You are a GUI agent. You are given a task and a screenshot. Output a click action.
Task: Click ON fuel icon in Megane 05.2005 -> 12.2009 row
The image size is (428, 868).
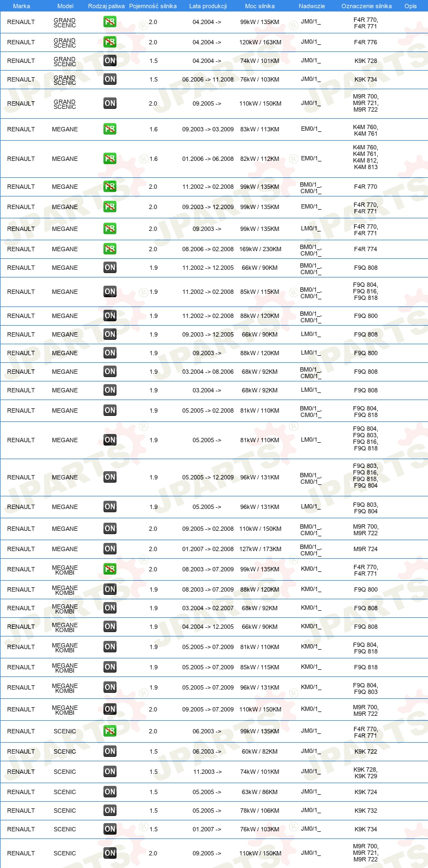[x=109, y=477]
